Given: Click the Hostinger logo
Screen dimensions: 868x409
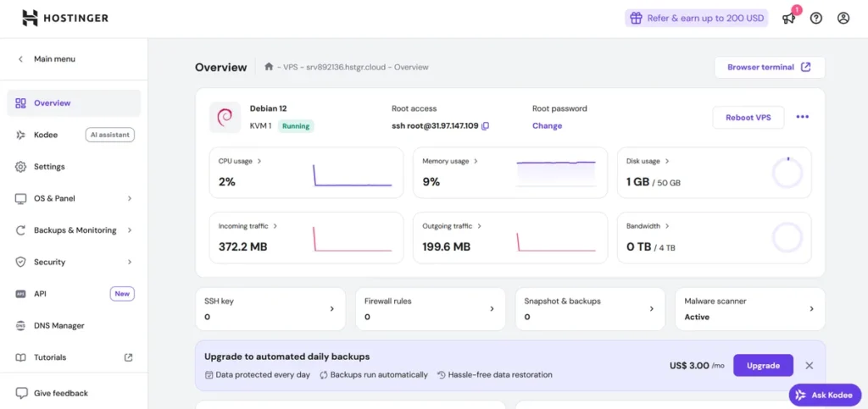Looking at the screenshot, I should click(65, 19).
